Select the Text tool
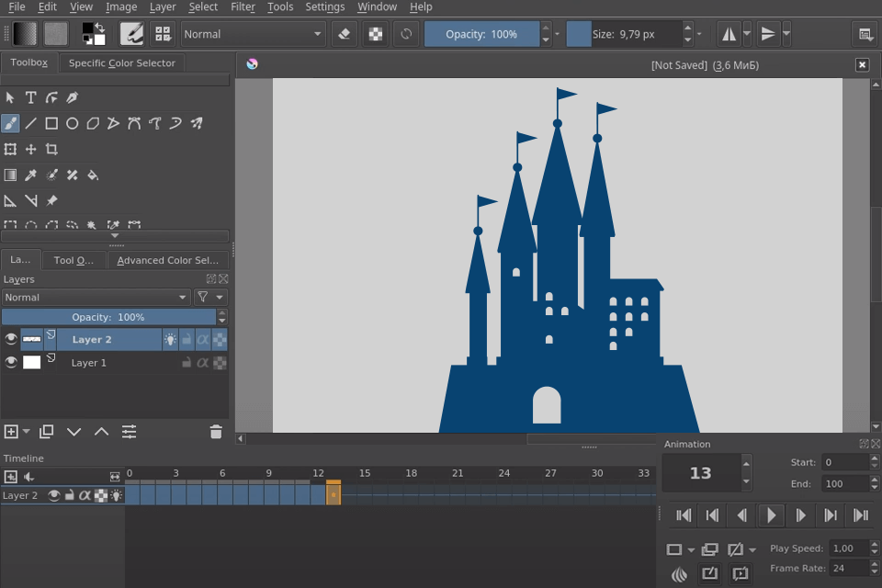Screen dimensions: 882x588 (31, 97)
